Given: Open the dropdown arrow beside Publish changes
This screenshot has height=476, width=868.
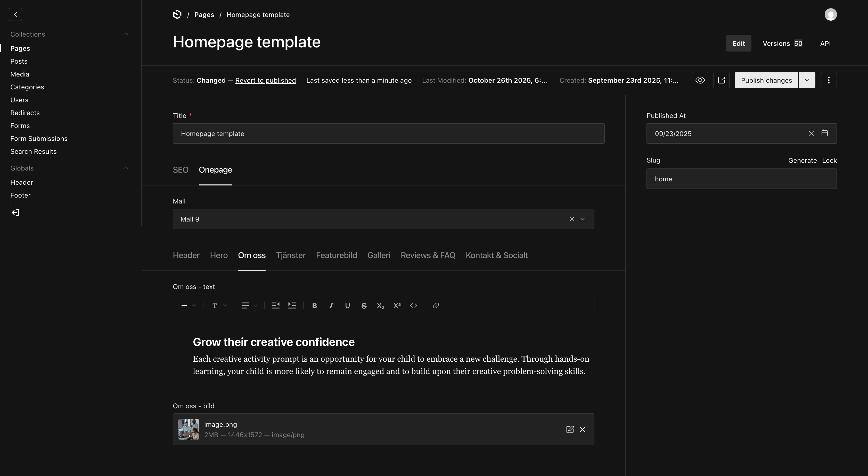Looking at the screenshot, I should 807,80.
